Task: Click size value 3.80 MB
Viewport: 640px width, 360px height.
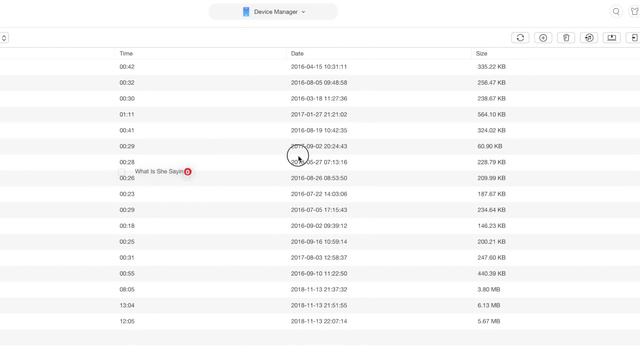Action: click(x=489, y=289)
